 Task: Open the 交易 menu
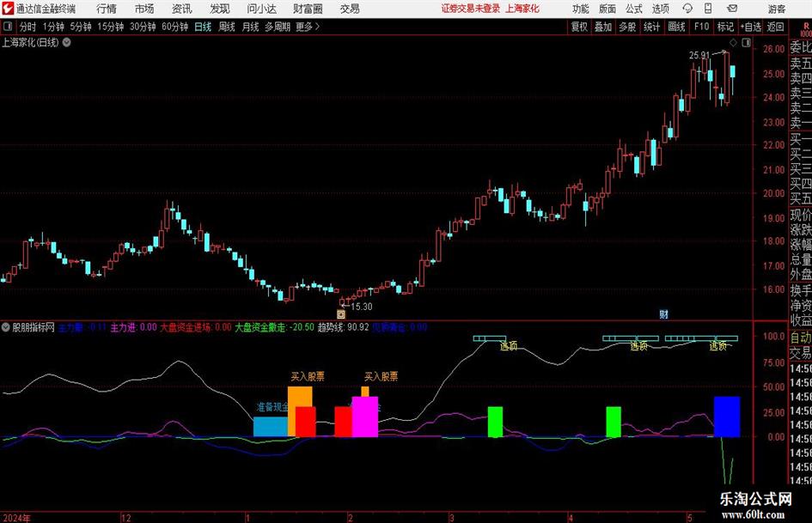click(x=350, y=9)
